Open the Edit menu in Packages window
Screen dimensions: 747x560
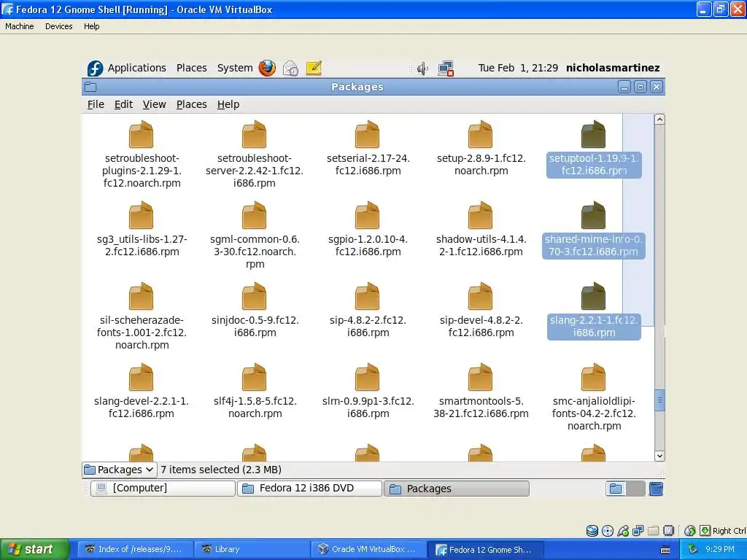point(123,104)
